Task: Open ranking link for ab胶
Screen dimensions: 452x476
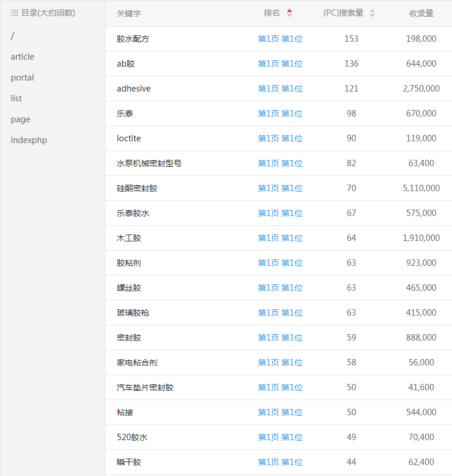Action: tap(280, 64)
